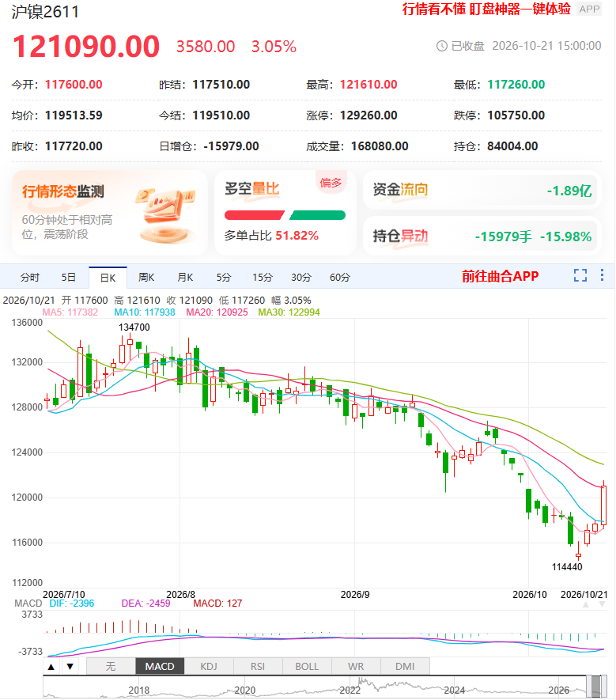This screenshot has width=616, height=700.
Task: Click the DIF: -2396 value
Action: [x=72, y=604]
